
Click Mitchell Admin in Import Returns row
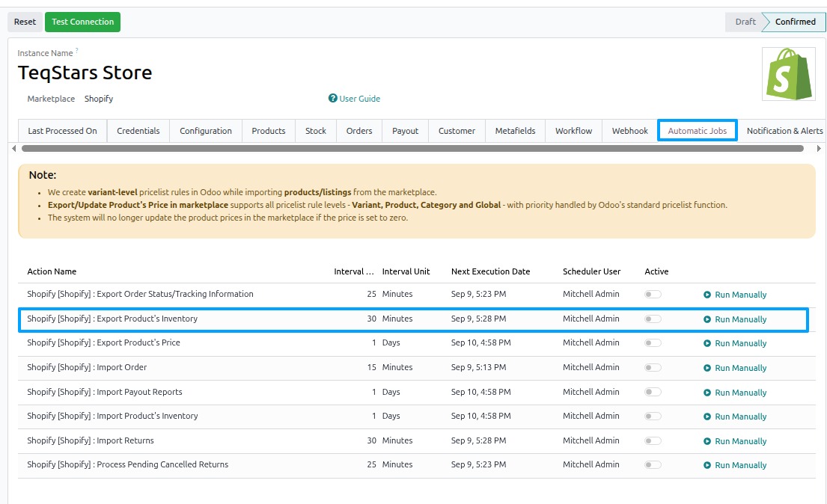coord(591,440)
